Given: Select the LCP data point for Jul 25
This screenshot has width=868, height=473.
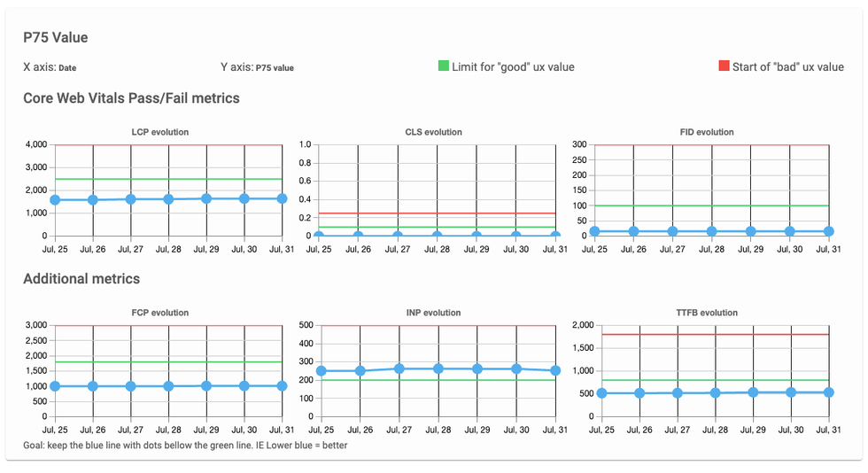Looking at the screenshot, I should (x=55, y=200).
